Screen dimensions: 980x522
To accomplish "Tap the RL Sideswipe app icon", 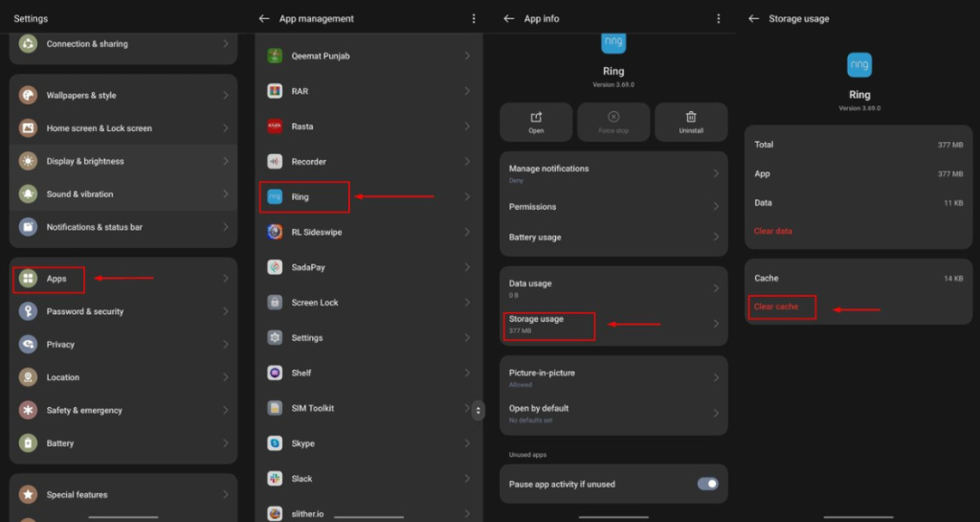I will pyautogui.click(x=275, y=232).
